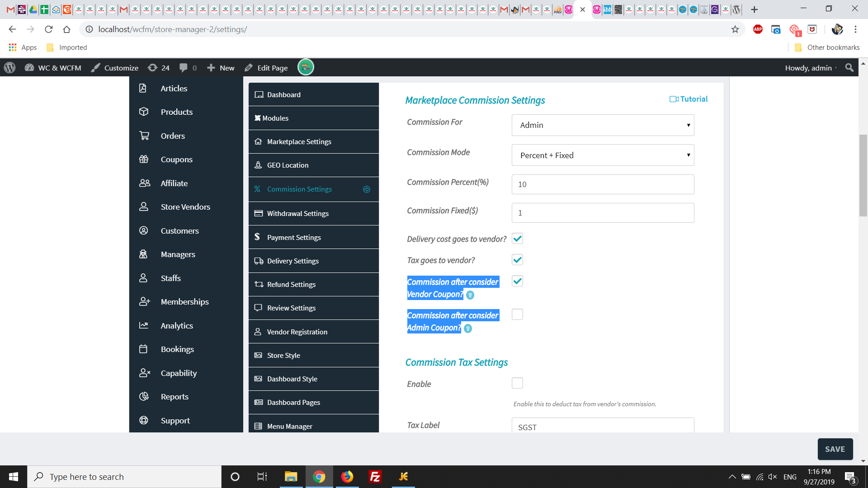This screenshot has height=488, width=868.
Task: Open Firefox from the taskbar
Action: point(347,477)
